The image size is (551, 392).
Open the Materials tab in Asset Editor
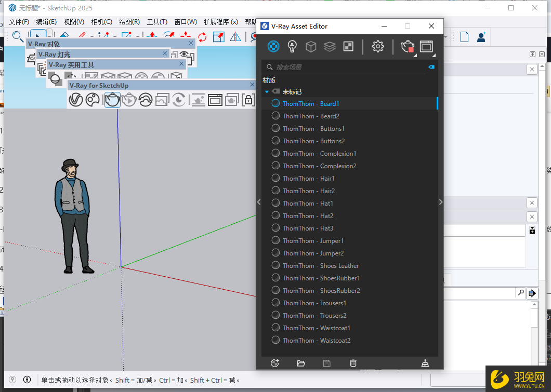pos(273,46)
